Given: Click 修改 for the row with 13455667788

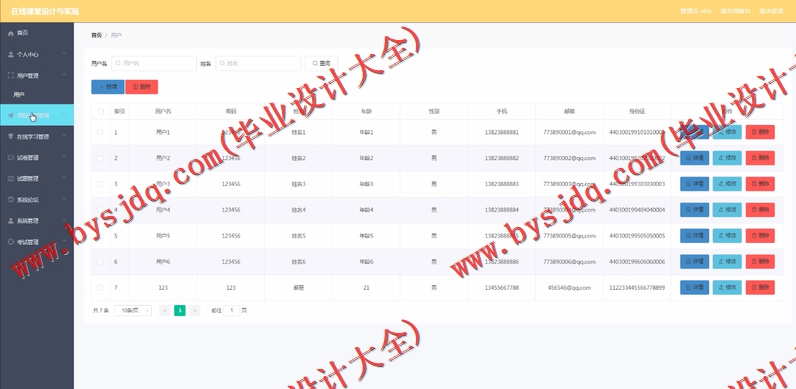Looking at the screenshot, I should tap(727, 287).
